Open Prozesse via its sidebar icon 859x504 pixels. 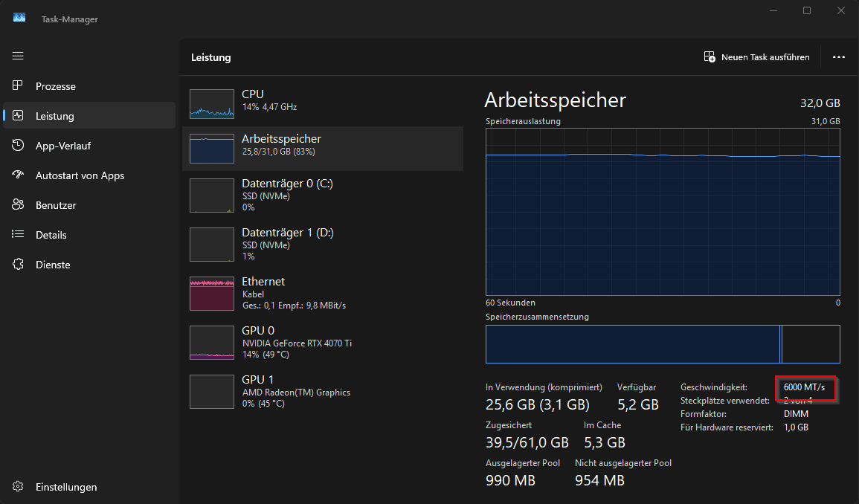[x=19, y=86]
